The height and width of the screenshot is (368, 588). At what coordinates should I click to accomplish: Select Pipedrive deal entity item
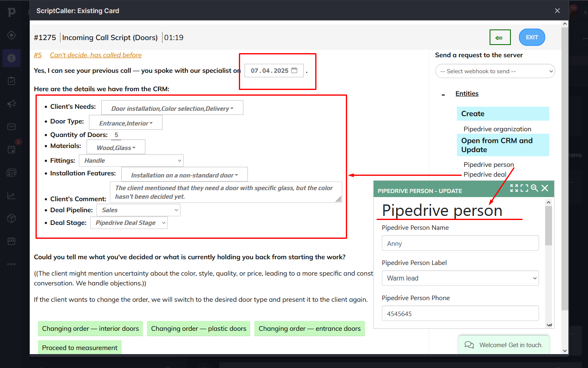485,175
